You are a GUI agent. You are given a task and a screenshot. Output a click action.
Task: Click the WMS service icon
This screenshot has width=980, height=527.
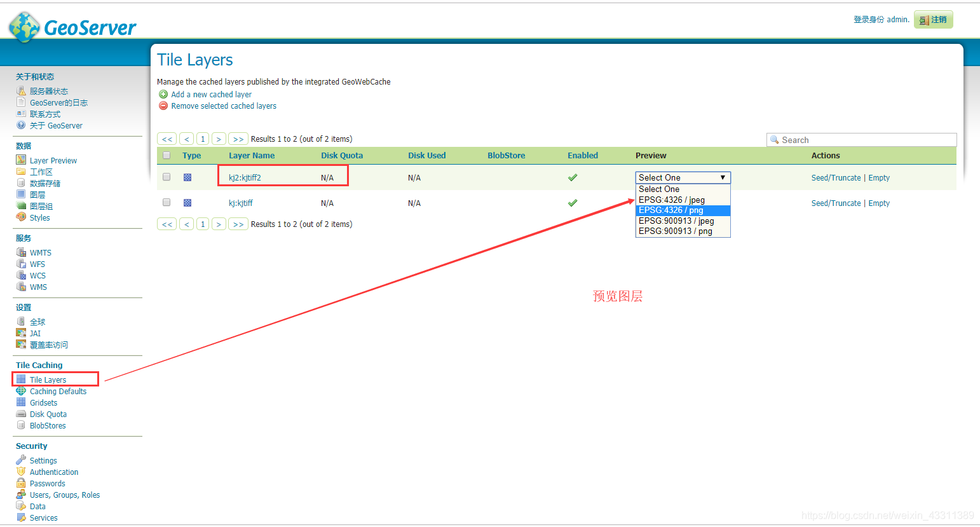coord(21,287)
